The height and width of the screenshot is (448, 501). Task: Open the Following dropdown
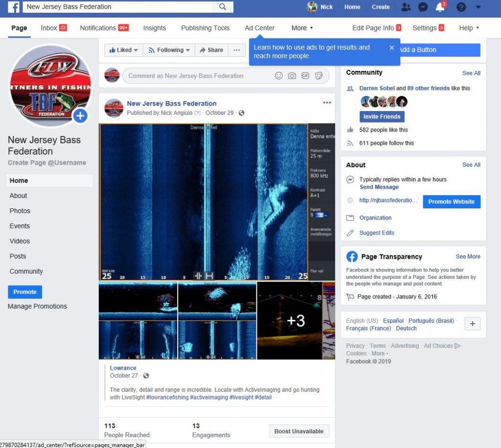[169, 50]
